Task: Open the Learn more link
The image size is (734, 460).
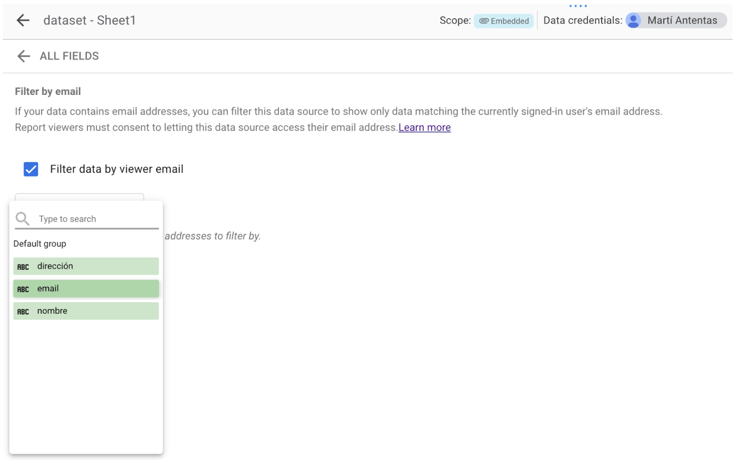Action: 425,127
